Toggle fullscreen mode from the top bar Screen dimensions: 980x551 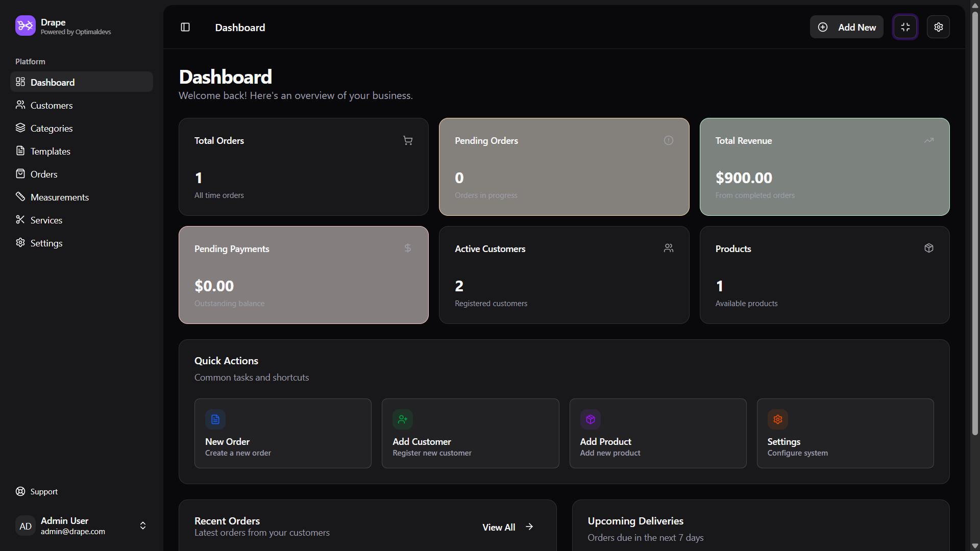pos(905,27)
